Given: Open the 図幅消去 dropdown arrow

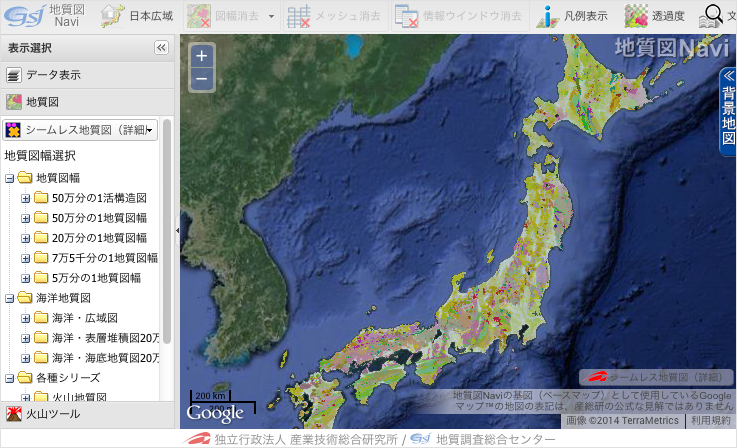Looking at the screenshot, I should (271, 16).
